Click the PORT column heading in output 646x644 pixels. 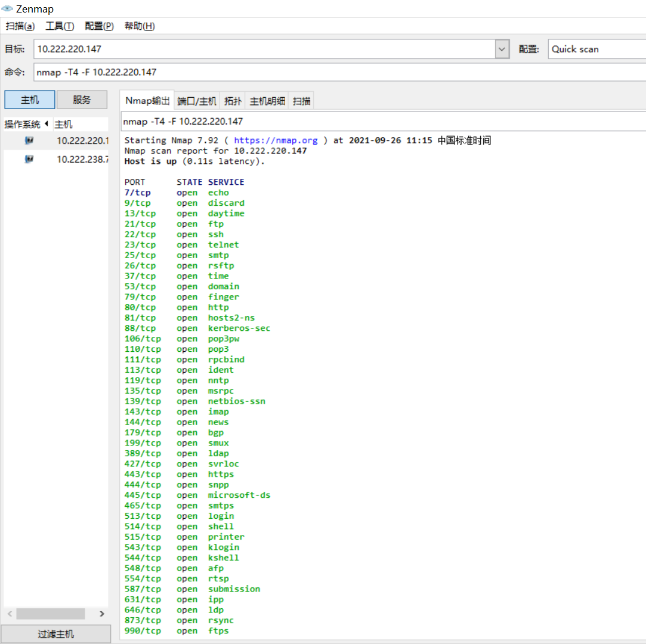click(x=135, y=182)
